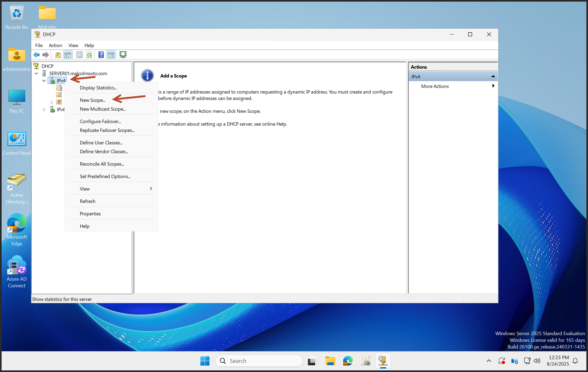The width and height of the screenshot is (588, 372).
Task: Expand the IPv6 tree node
Action: click(44, 110)
